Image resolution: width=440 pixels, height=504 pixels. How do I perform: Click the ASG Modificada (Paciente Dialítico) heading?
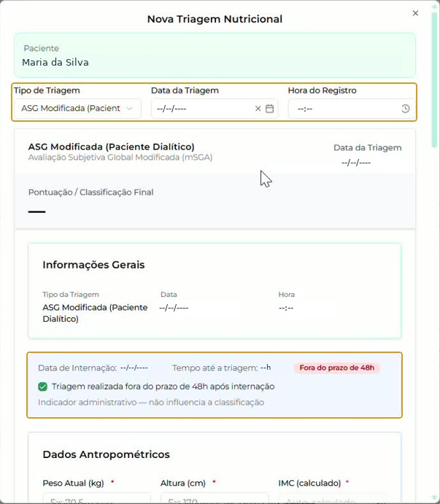pyautogui.click(x=112, y=147)
